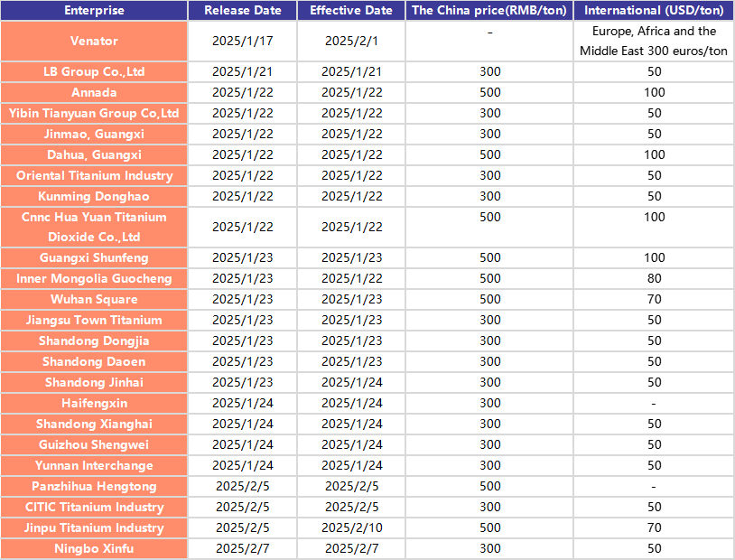Select the Annada enterprise cell

pyautogui.click(x=94, y=92)
